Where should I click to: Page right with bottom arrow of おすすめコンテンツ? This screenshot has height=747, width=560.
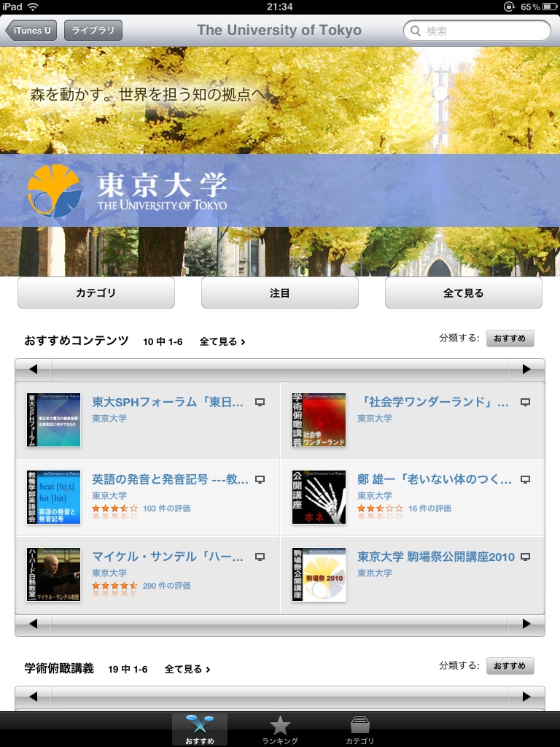pos(526,624)
